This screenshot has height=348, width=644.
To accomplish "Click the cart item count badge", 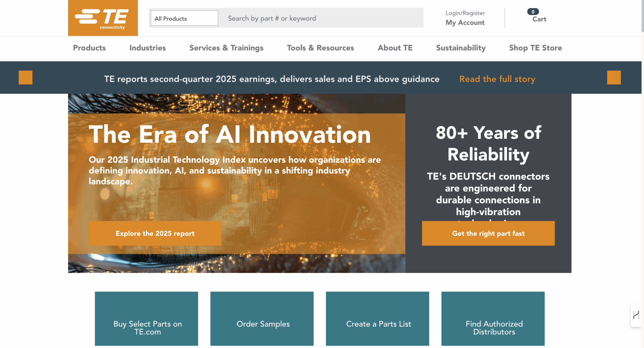I will 533,12.
